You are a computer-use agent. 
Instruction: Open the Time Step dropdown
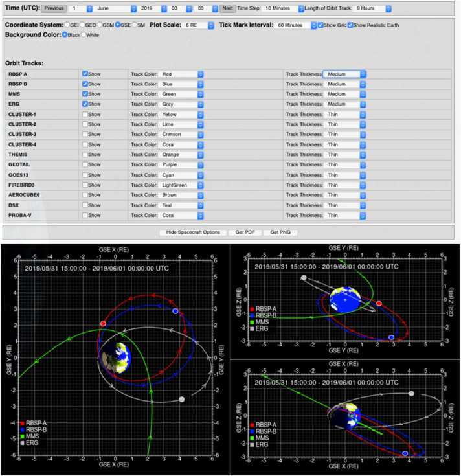tap(283, 8)
